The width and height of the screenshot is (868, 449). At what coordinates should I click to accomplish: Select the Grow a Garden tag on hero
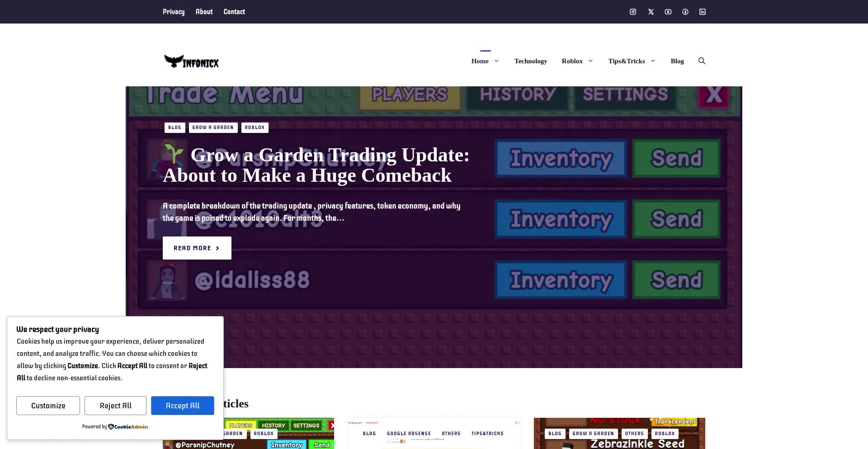(x=213, y=128)
